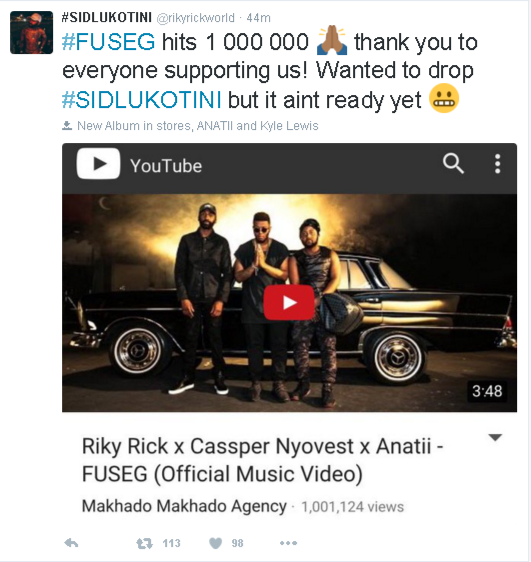Image resolution: width=531 pixels, height=562 pixels.
Task: Open the user's profile avatar picture
Action: pyautogui.click(x=32, y=33)
